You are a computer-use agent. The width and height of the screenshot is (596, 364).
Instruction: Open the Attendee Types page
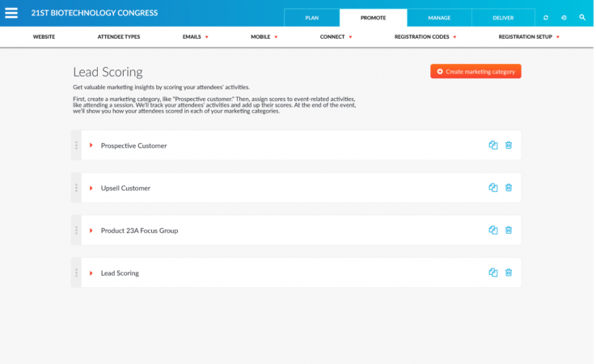point(118,37)
